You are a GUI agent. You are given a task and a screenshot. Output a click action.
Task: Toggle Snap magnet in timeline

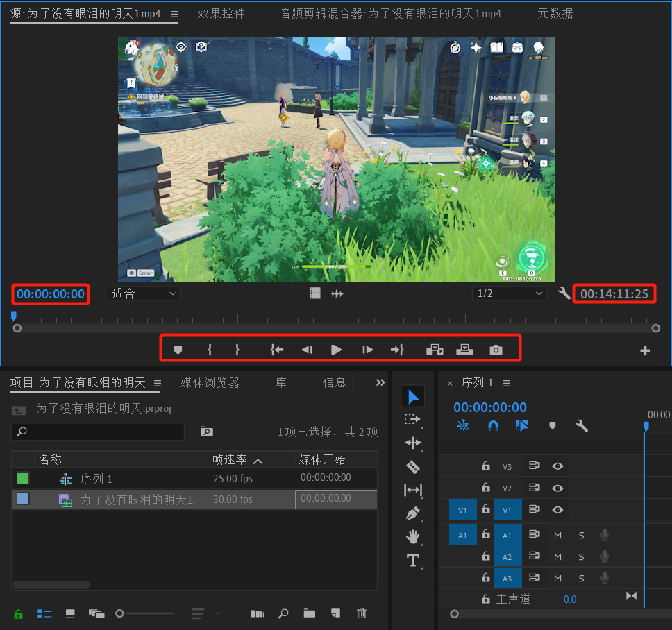click(x=494, y=426)
